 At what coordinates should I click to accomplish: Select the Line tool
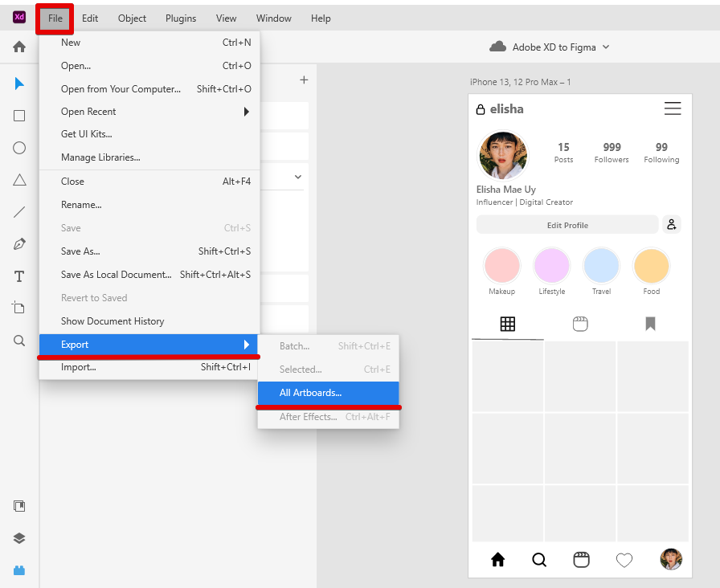click(19, 212)
